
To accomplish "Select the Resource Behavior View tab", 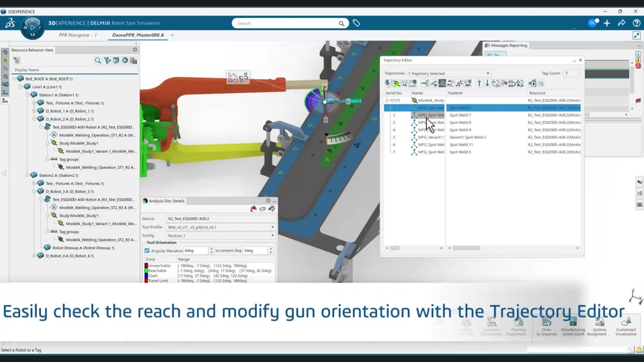I will click(x=32, y=50).
